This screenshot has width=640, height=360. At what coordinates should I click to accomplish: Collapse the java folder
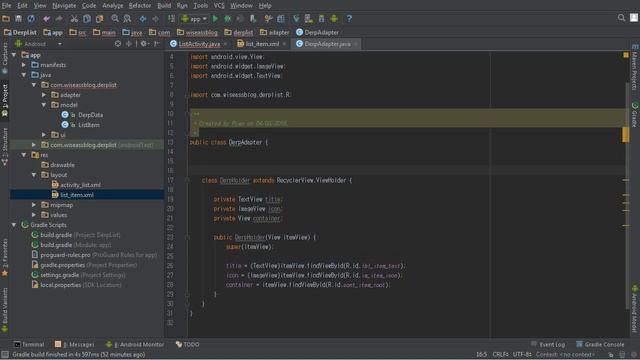click(x=24, y=75)
